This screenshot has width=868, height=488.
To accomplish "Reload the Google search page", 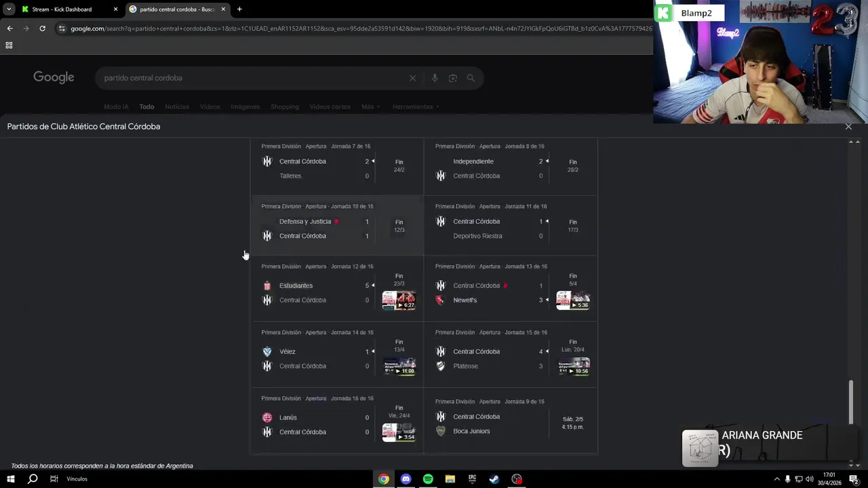I will [42, 28].
